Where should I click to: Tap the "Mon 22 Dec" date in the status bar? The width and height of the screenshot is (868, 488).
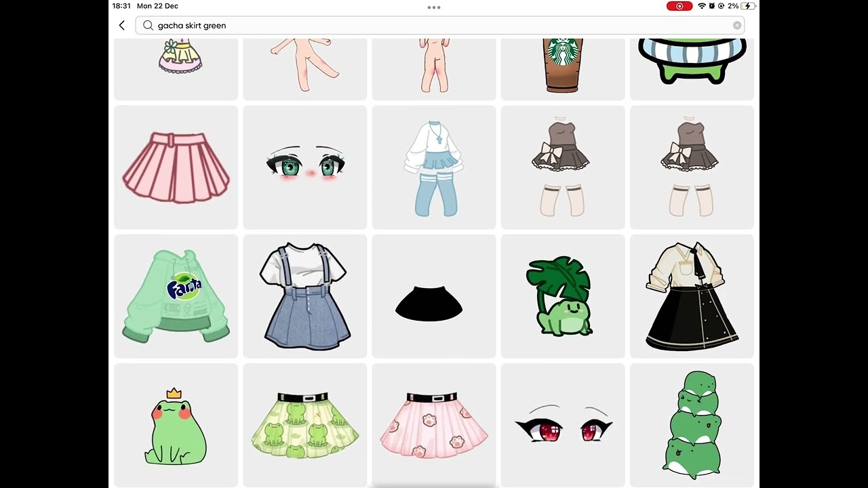(157, 6)
